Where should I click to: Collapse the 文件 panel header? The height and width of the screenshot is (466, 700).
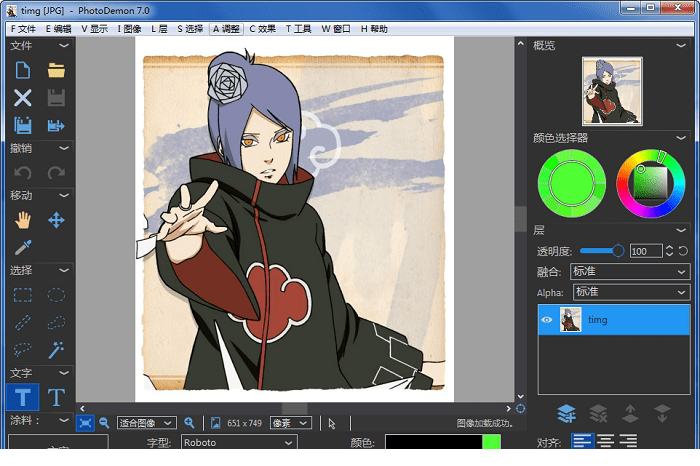(64, 45)
